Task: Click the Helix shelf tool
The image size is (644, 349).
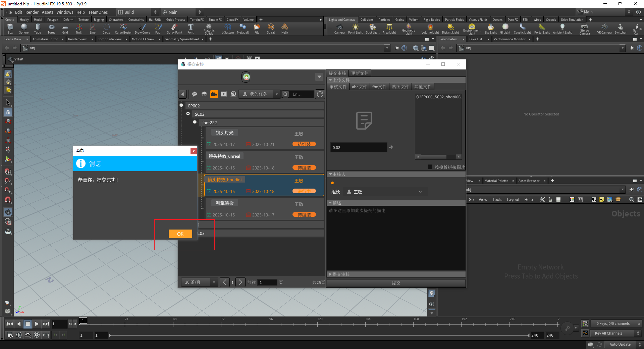Action: [x=284, y=28]
